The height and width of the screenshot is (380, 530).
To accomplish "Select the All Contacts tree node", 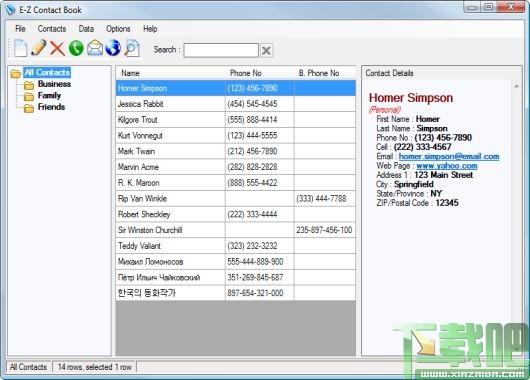I will click(47, 72).
